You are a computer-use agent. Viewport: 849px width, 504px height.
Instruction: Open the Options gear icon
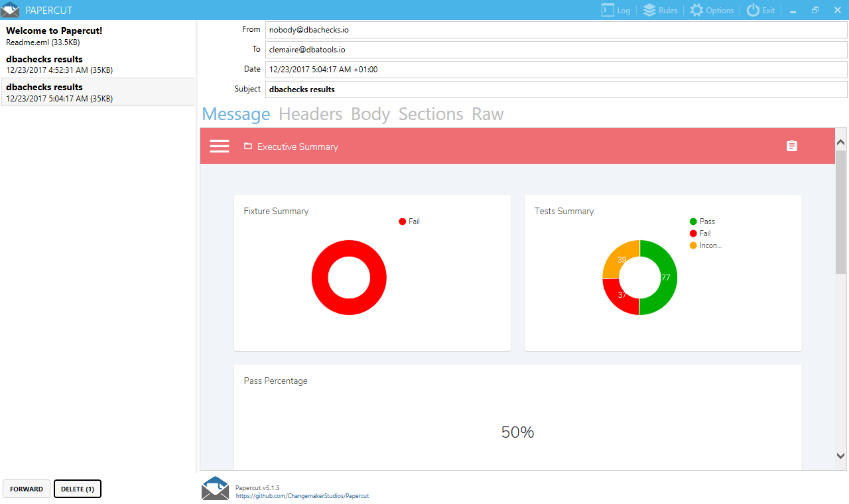tap(696, 10)
